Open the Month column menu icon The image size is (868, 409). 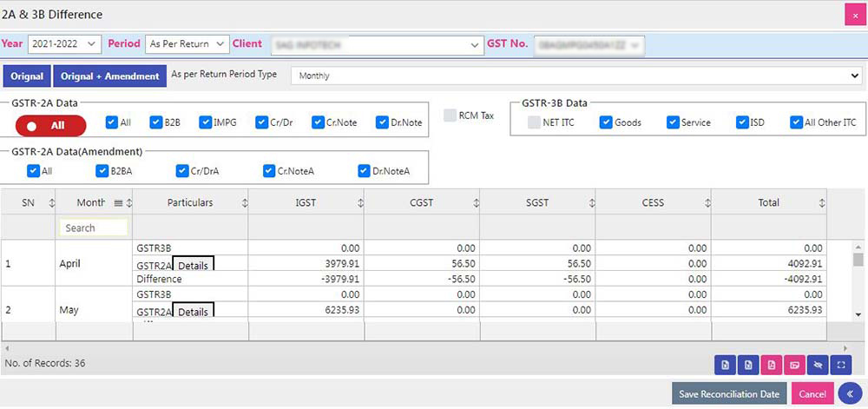pyautogui.click(x=119, y=203)
